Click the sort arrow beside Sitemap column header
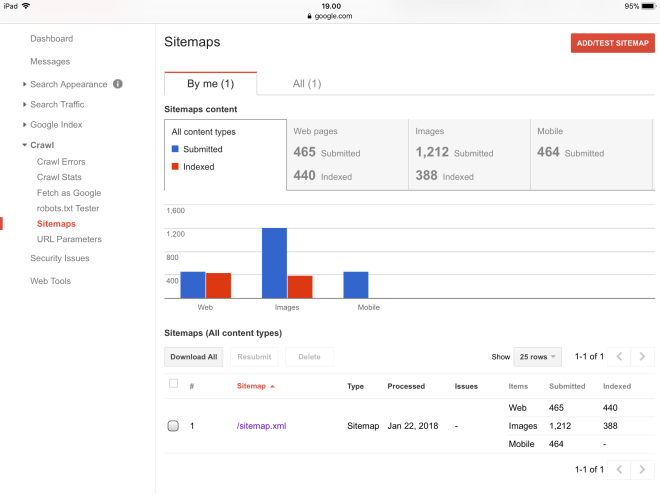This screenshot has height=495, width=660. point(273,386)
